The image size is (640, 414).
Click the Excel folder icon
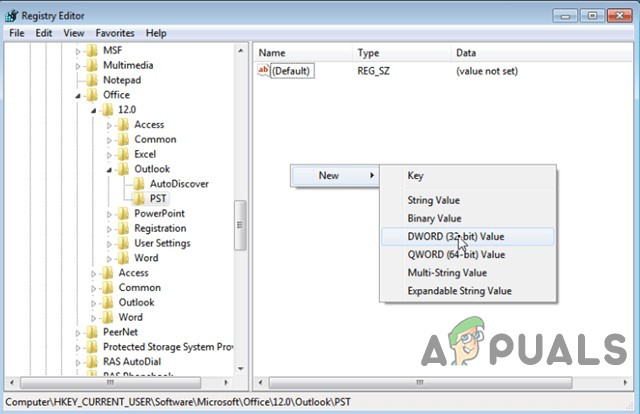[x=123, y=154]
